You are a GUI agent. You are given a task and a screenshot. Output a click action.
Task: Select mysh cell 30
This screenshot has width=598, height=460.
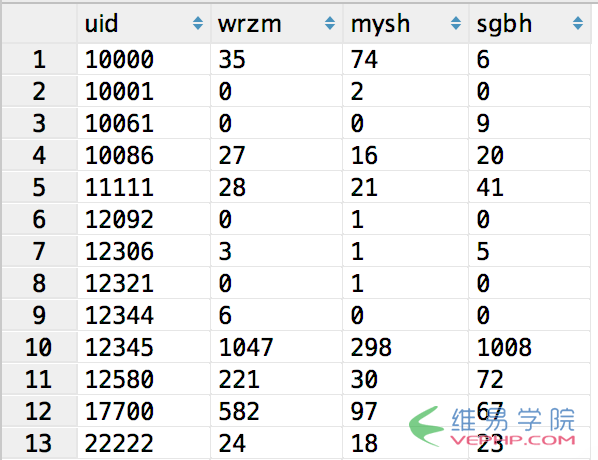click(406, 380)
